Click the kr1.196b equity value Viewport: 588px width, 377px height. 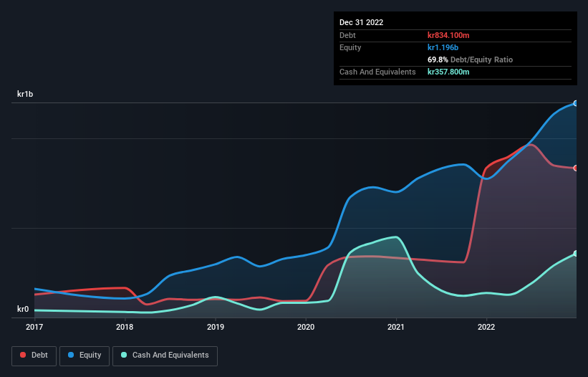(x=443, y=47)
